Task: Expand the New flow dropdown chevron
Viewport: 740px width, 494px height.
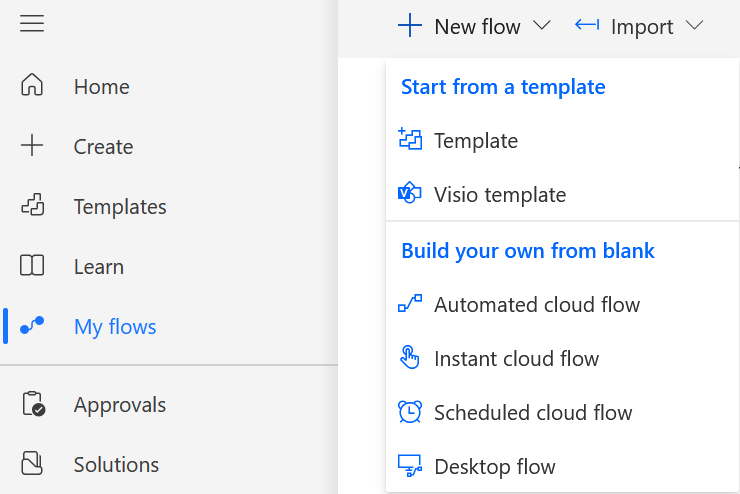Action: point(542,25)
